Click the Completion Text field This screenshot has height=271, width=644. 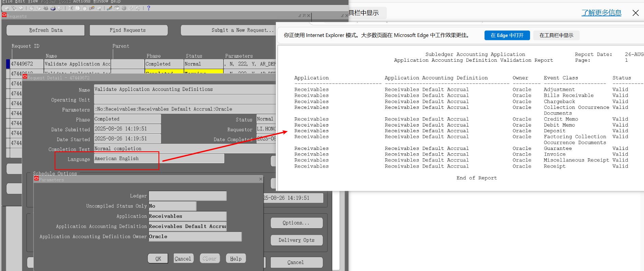(x=185, y=149)
